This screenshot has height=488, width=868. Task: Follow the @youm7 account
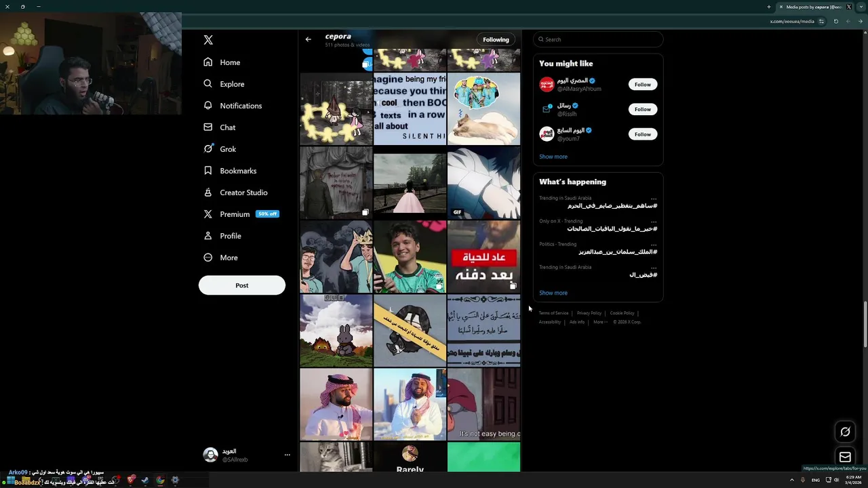(642, 134)
